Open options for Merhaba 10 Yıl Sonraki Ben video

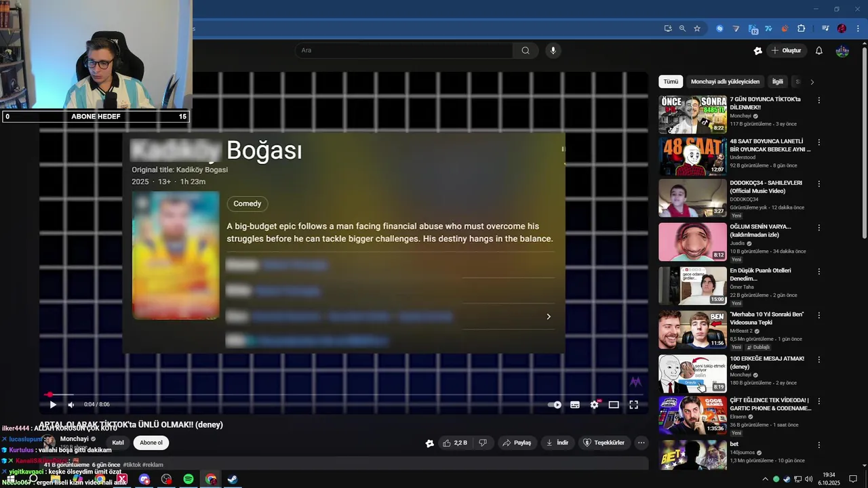pyautogui.click(x=819, y=315)
